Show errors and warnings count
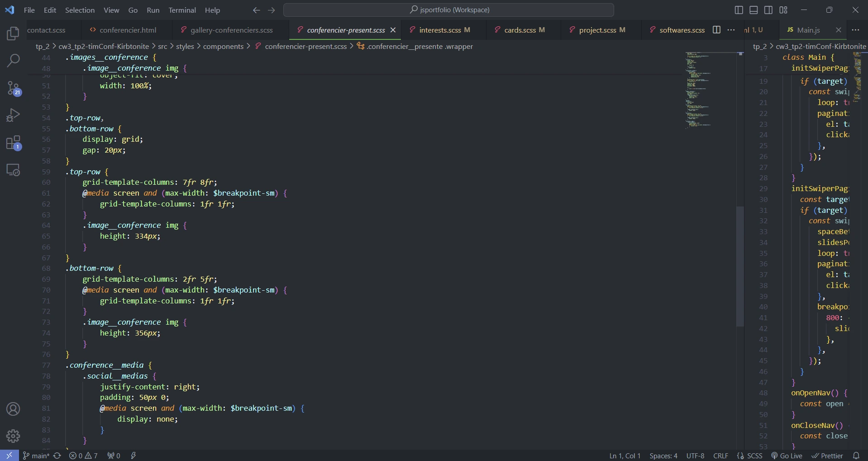 pyautogui.click(x=83, y=456)
